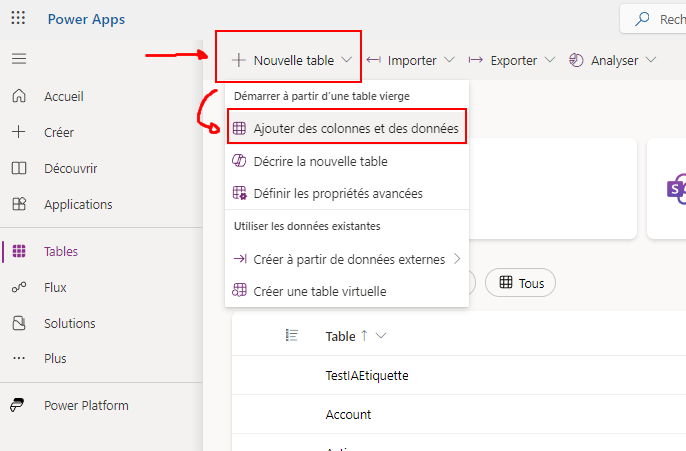The image size is (686, 451).
Task: Open Découvrir in the sidebar
Action: (x=101, y=168)
